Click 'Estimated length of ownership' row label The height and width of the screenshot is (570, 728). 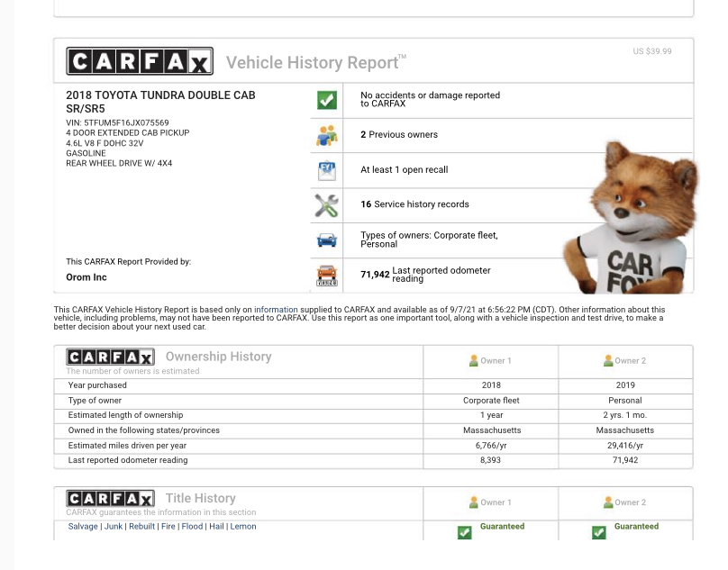(126, 415)
